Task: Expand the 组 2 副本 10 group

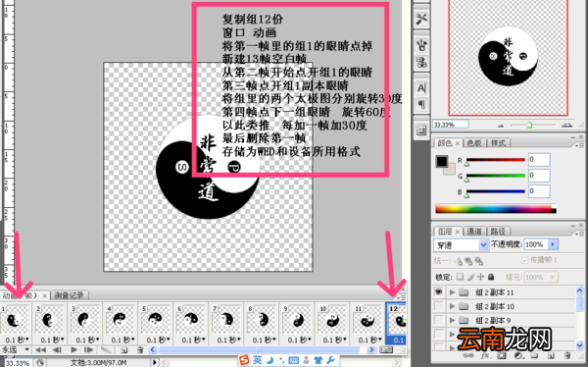Action: coord(452,306)
